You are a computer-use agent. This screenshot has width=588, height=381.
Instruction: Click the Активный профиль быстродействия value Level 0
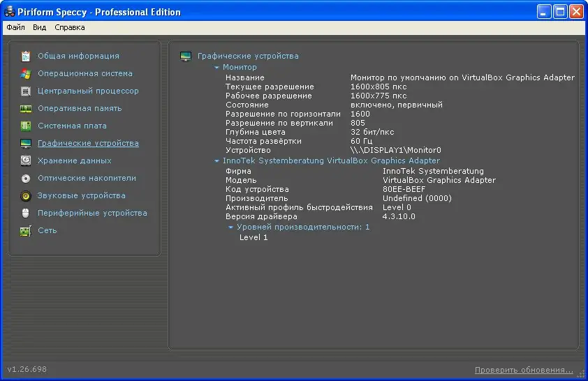click(x=397, y=207)
